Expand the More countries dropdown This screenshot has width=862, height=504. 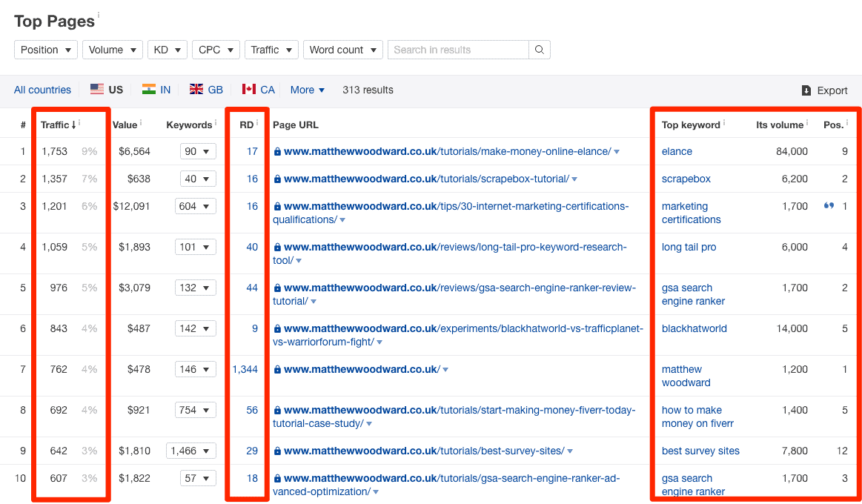click(x=308, y=90)
